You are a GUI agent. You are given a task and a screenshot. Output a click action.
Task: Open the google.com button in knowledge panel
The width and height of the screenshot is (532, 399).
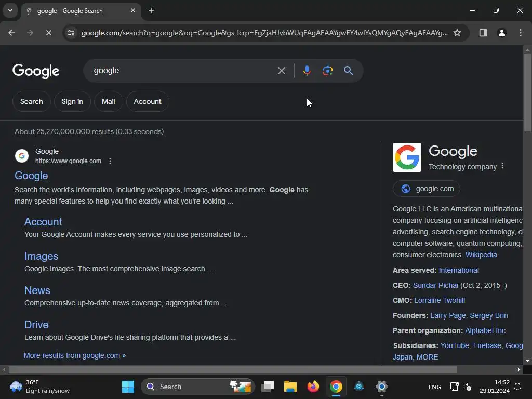click(x=427, y=189)
